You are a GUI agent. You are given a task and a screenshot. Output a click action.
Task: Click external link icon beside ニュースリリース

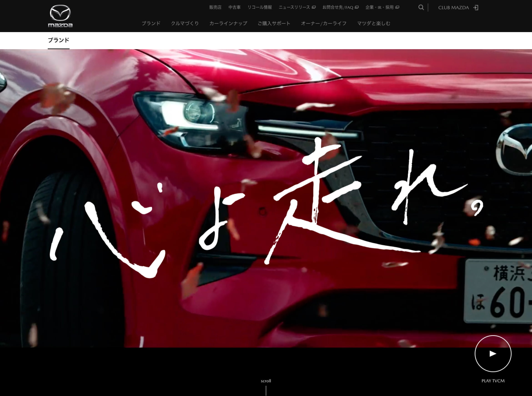[x=314, y=7]
